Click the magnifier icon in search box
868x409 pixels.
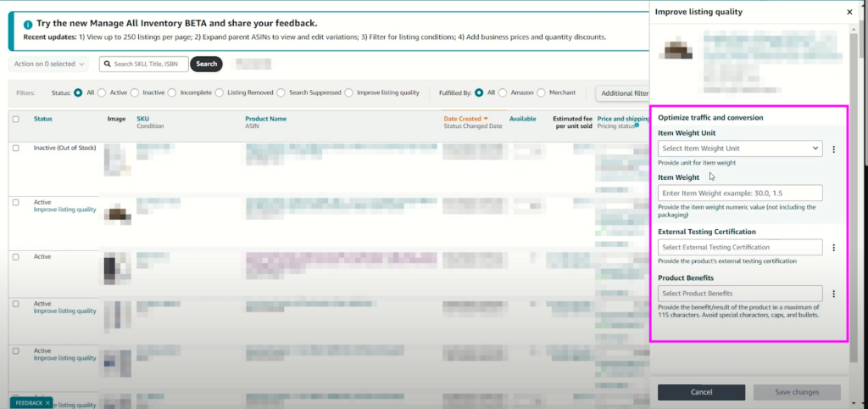[108, 64]
